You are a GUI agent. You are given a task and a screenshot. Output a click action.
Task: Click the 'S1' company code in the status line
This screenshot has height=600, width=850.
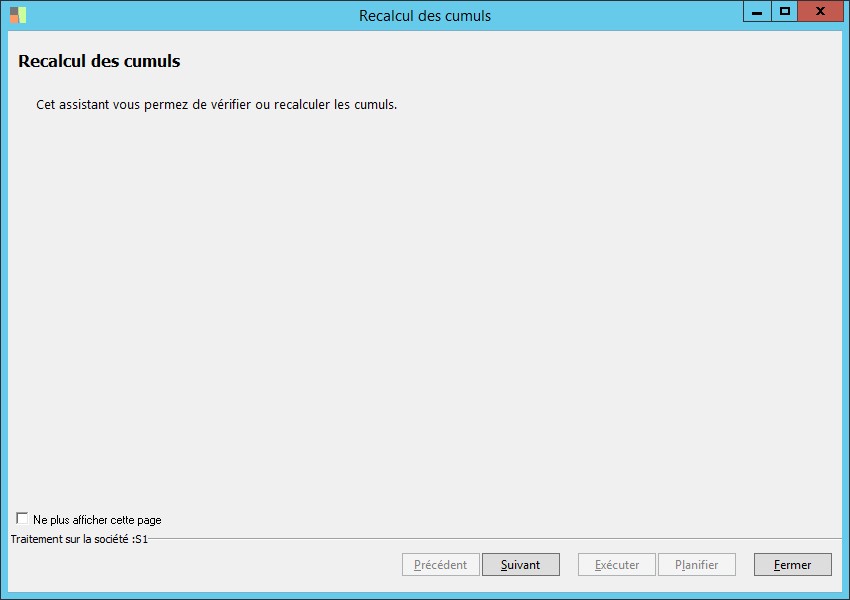[x=141, y=539]
